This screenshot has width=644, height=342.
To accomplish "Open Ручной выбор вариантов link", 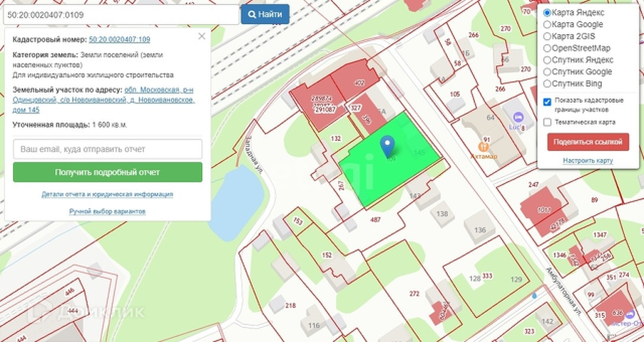I will (x=107, y=212).
